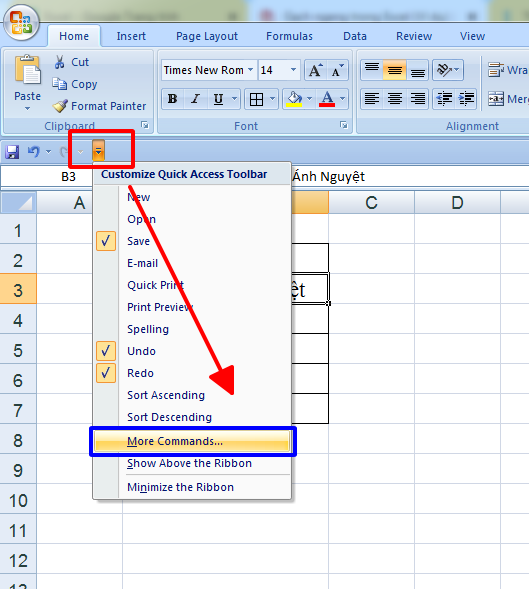529x589 pixels.
Task: Click the Merge cells icon
Action: [x=496, y=99]
